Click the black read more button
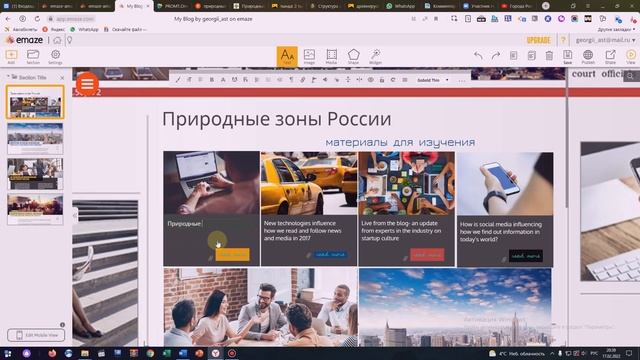Image resolution: width=640 pixels, height=360 pixels. pyautogui.click(x=526, y=256)
